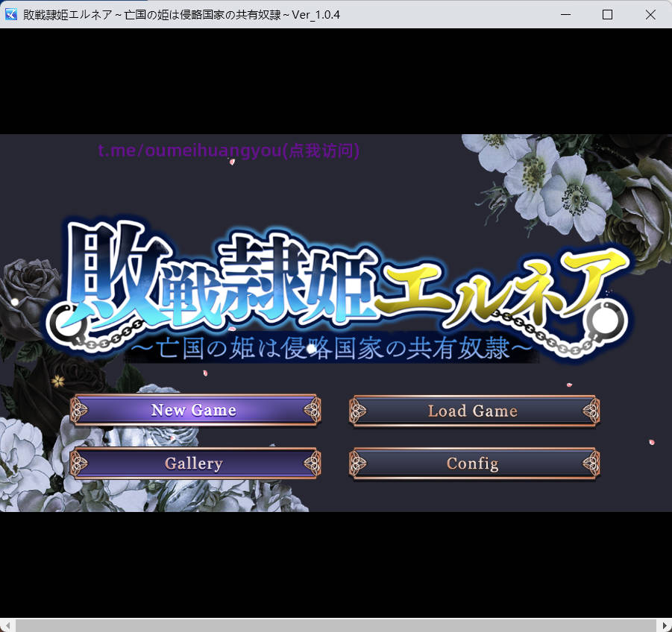Click the game title text in the title bar
The height and width of the screenshot is (632, 672).
pos(181,14)
